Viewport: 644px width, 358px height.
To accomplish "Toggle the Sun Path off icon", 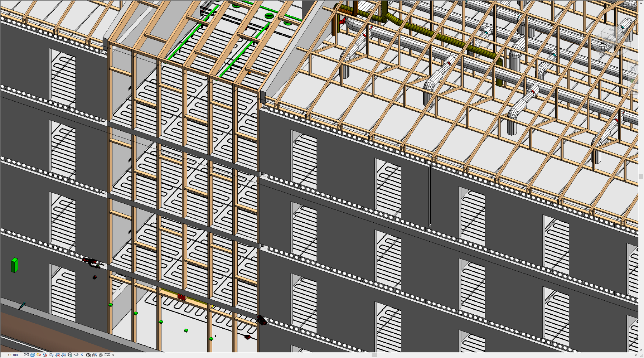I will [x=39, y=355].
